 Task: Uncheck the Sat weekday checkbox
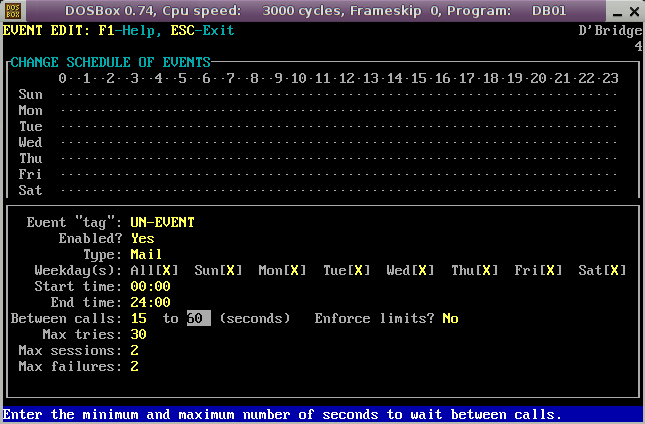(x=615, y=270)
